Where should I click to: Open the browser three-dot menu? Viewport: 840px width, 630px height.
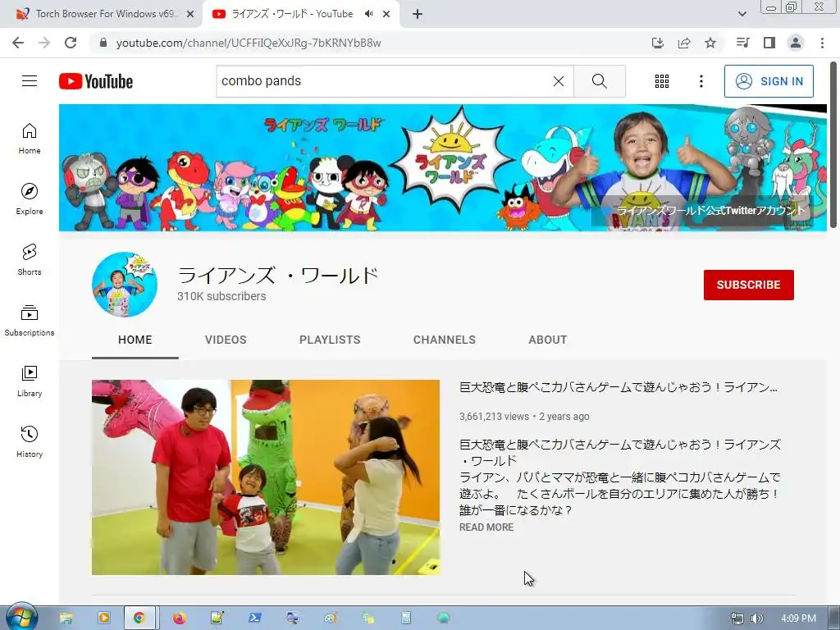pos(822,43)
